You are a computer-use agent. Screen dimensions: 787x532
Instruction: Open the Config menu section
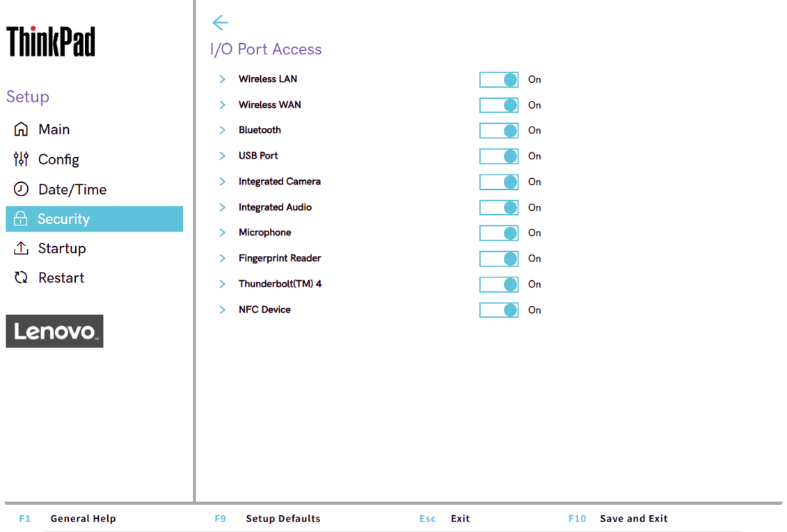tap(58, 159)
